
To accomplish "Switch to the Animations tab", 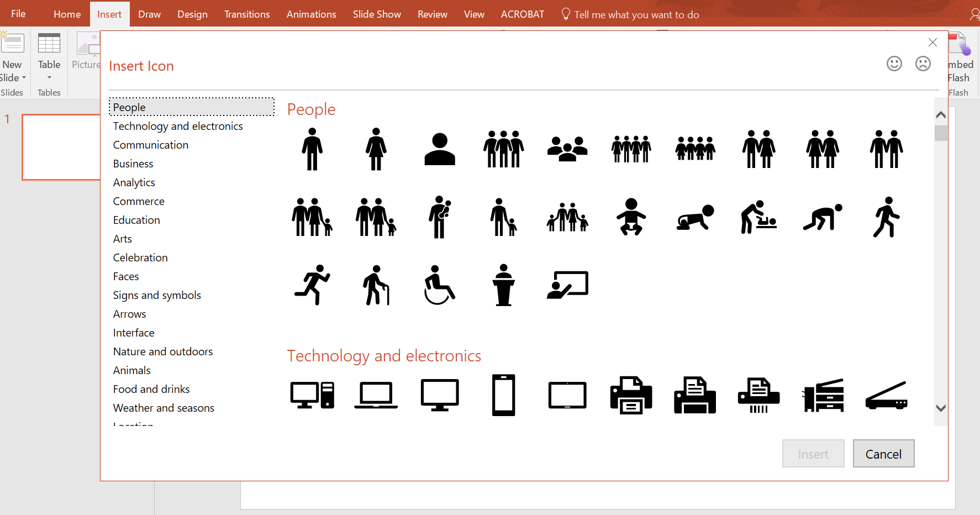I will pyautogui.click(x=311, y=14).
